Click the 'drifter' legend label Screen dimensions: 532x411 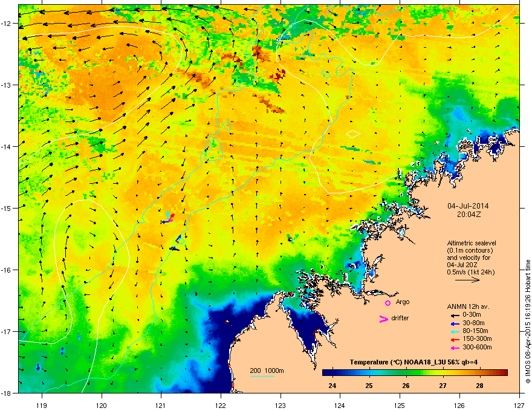400,318
